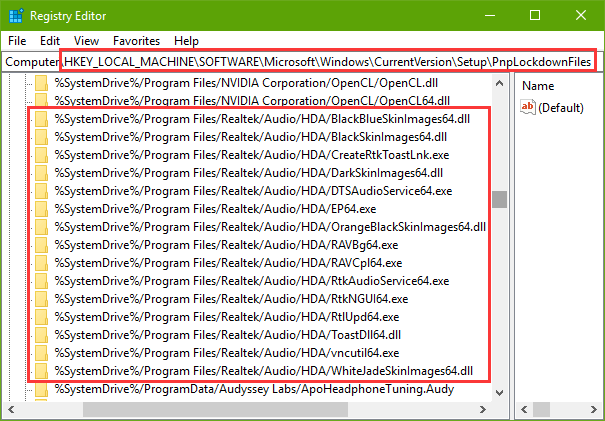Select the Realtek BlackSkinImages64.dll key
605x421 pixels.
[x=251, y=137]
